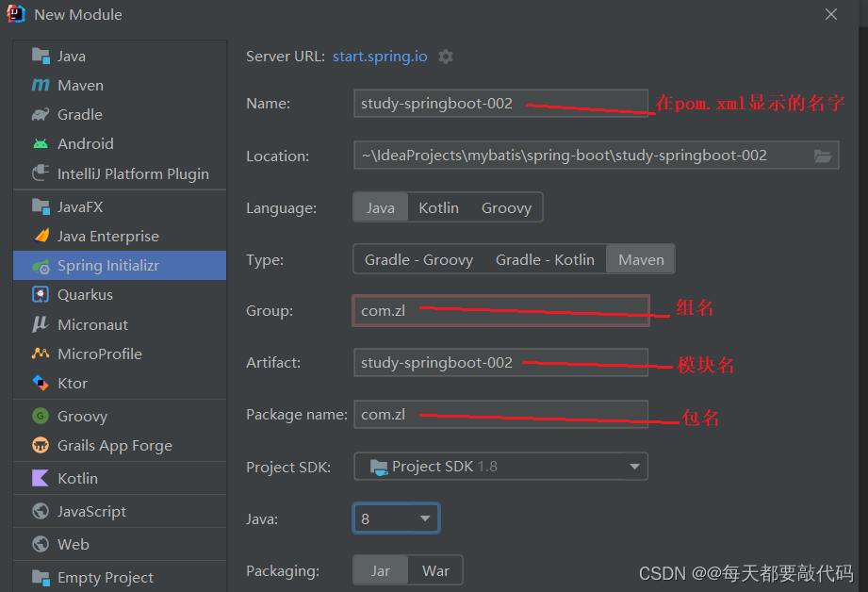Click the Android robot icon
Image resolution: width=868 pixels, height=592 pixels.
point(41,144)
